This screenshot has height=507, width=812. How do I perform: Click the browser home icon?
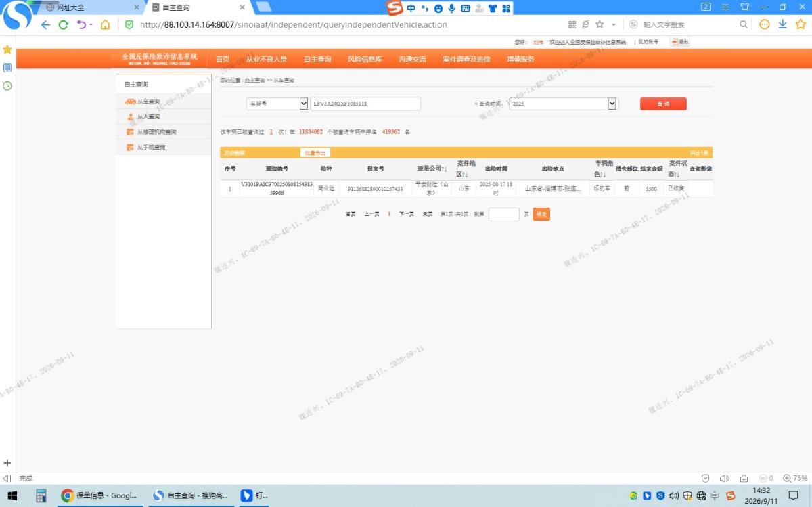(105, 24)
